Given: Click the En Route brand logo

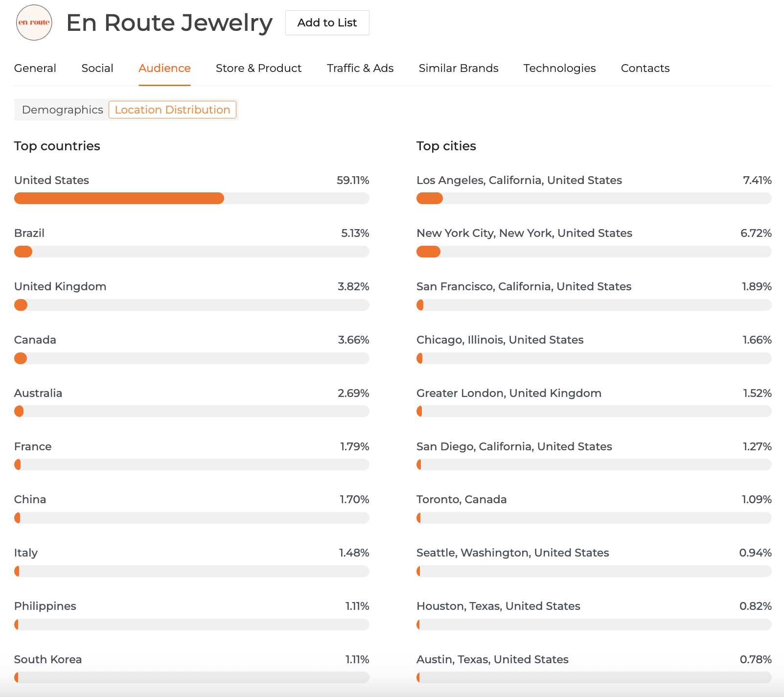Looking at the screenshot, I should [34, 23].
